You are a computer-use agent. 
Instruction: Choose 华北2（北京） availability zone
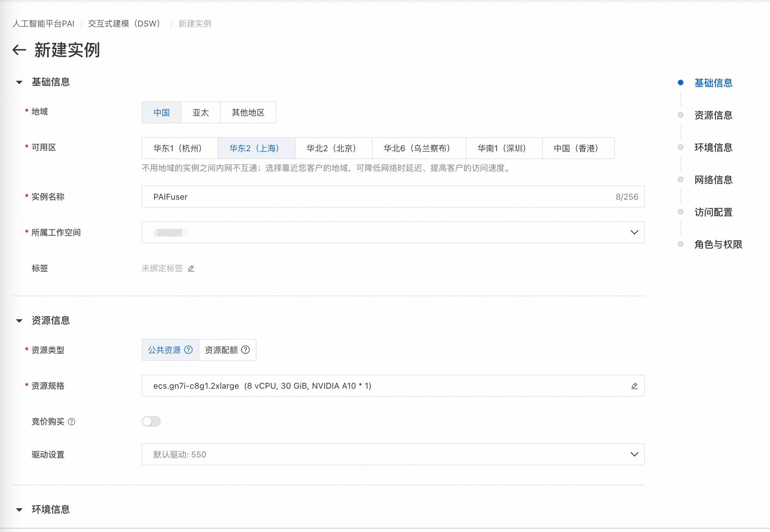click(x=334, y=148)
